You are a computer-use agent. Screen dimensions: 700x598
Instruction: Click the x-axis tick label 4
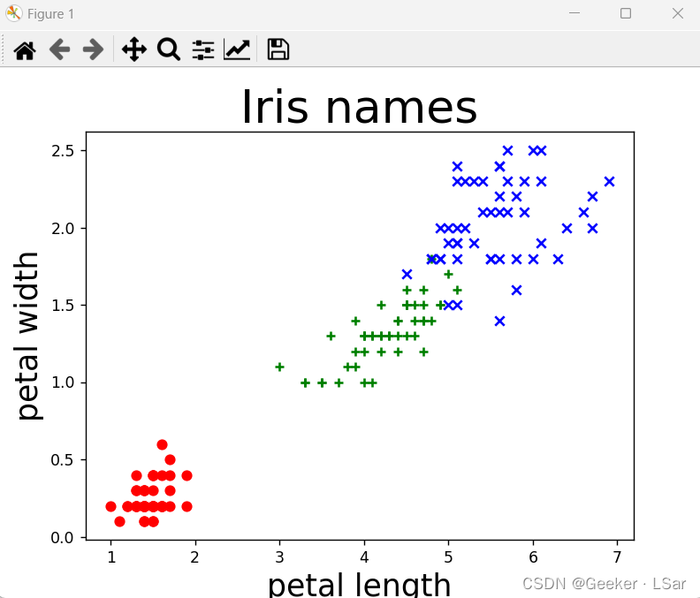click(364, 557)
